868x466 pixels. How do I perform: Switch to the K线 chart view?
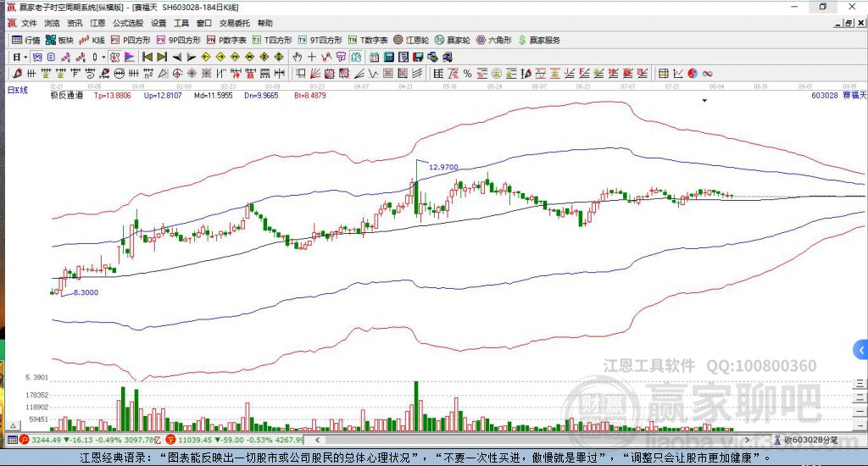[92, 40]
